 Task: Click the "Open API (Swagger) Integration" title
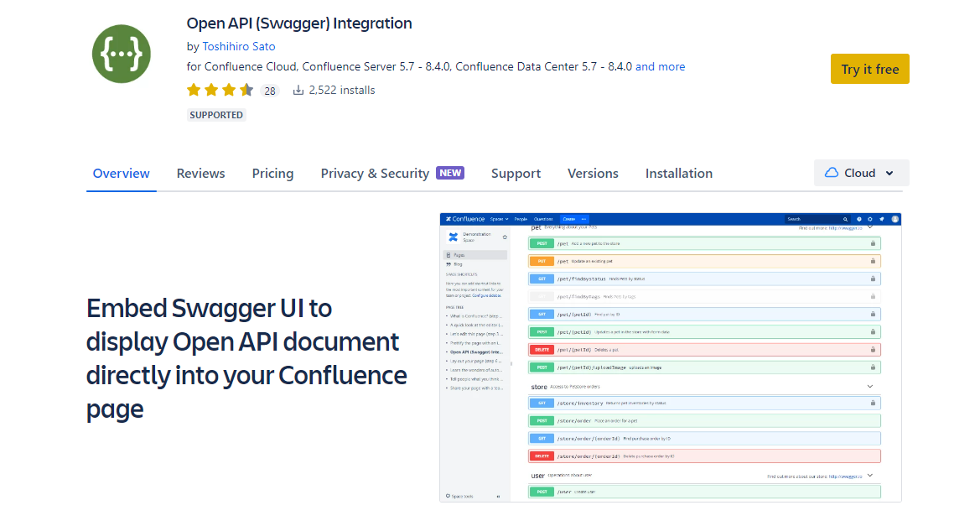(299, 23)
